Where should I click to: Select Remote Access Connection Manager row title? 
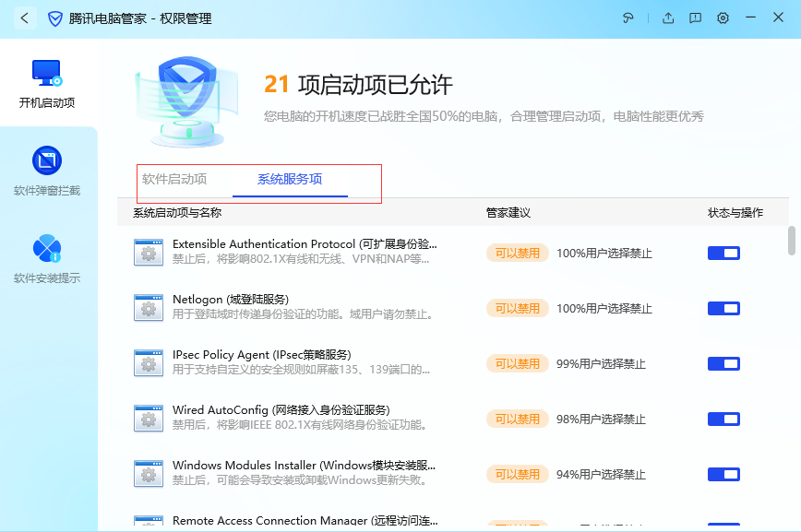(305, 520)
